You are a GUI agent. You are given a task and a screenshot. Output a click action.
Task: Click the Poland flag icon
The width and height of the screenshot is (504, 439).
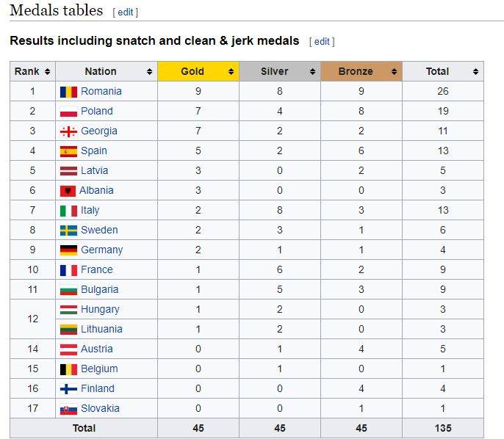68,112
